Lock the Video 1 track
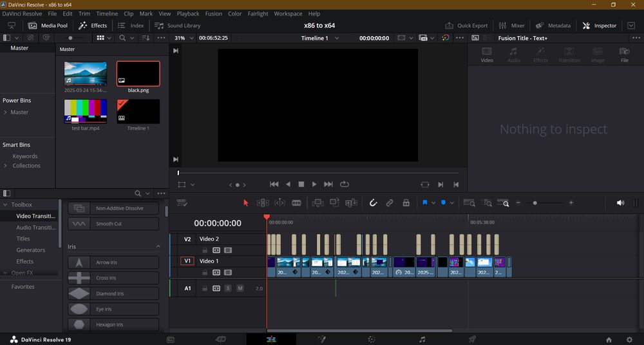Viewport: 644px width, 345px height. 205,272
